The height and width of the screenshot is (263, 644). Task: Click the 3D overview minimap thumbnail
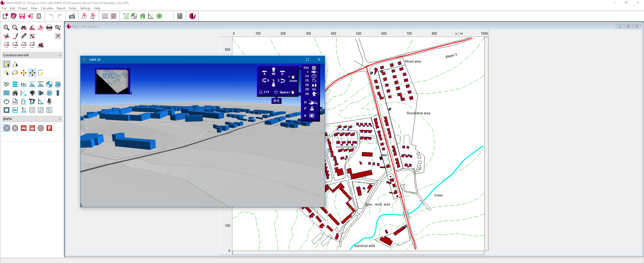112,81
